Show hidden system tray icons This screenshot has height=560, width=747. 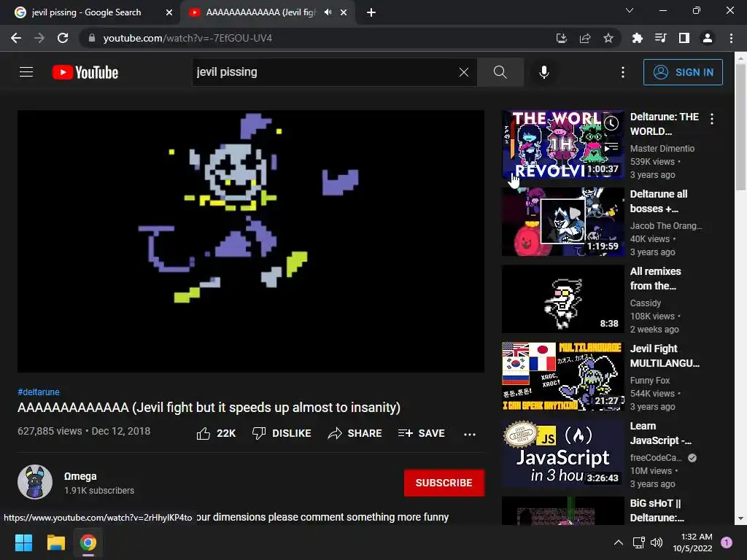tap(619, 542)
